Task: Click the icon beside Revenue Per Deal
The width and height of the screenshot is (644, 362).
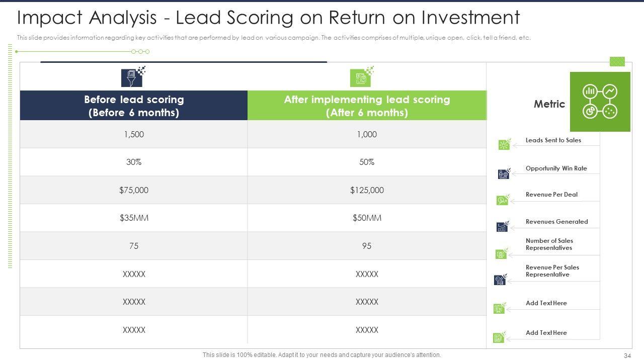Action: [503, 200]
